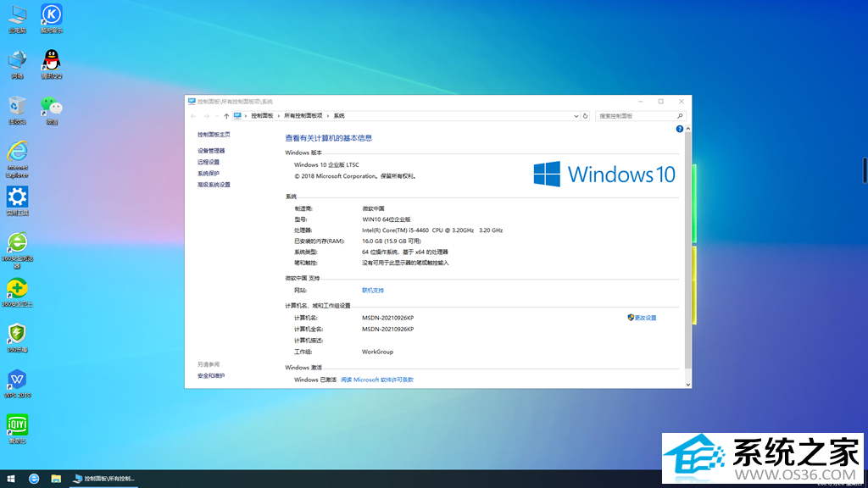Minimize the System control panel window
The height and width of the screenshot is (488, 868).
(x=641, y=102)
